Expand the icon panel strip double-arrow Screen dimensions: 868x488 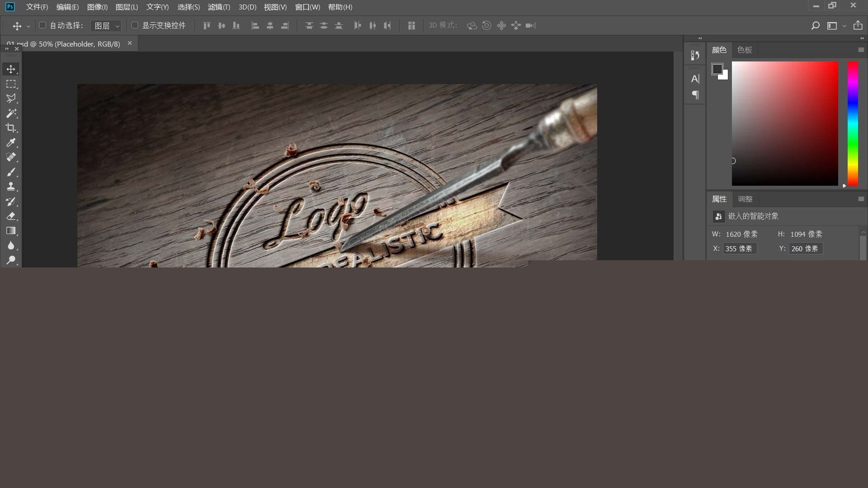pos(700,38)
